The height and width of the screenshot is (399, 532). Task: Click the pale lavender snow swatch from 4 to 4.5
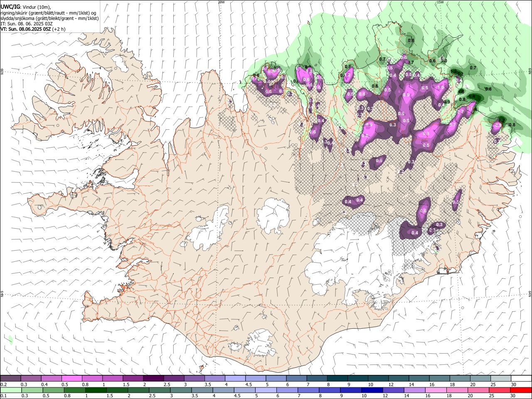coord(235,379)
